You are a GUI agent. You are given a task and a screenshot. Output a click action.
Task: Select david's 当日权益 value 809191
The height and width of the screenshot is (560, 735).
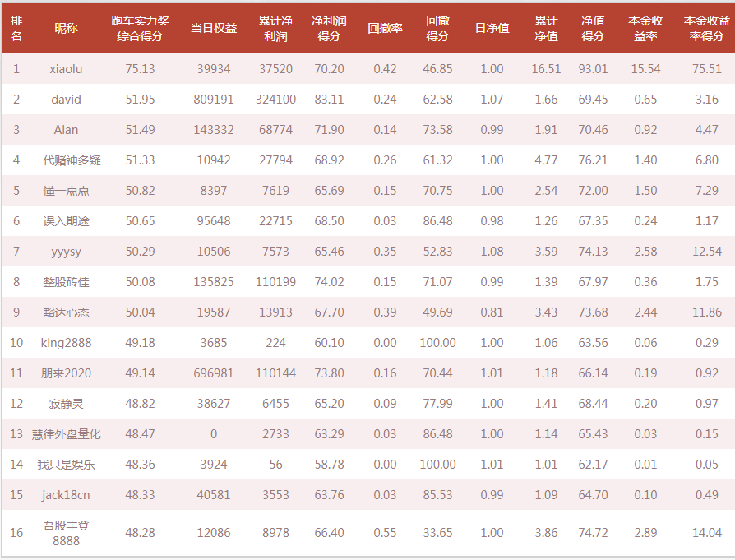pyautogui.click(x=213, y=100)
